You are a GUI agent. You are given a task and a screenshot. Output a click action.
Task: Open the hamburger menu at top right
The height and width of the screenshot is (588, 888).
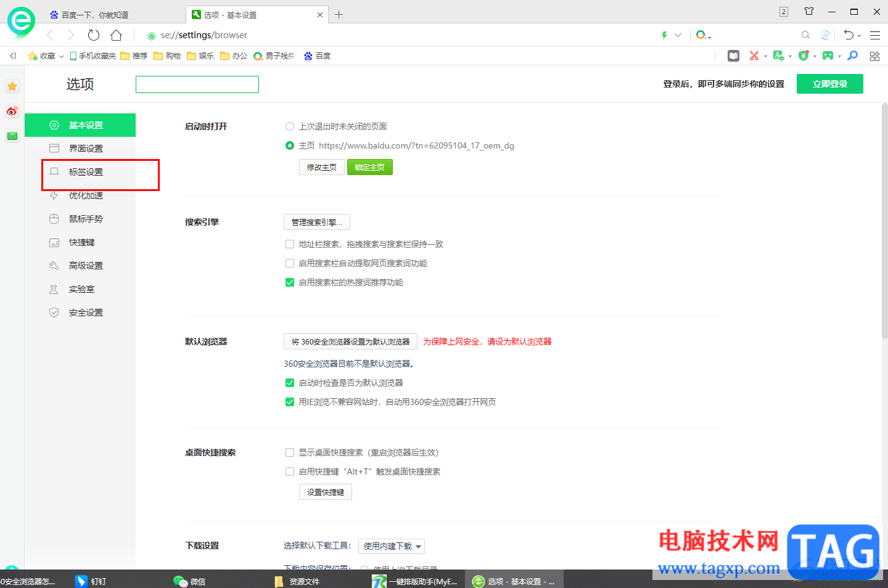[x=875, y=35]
